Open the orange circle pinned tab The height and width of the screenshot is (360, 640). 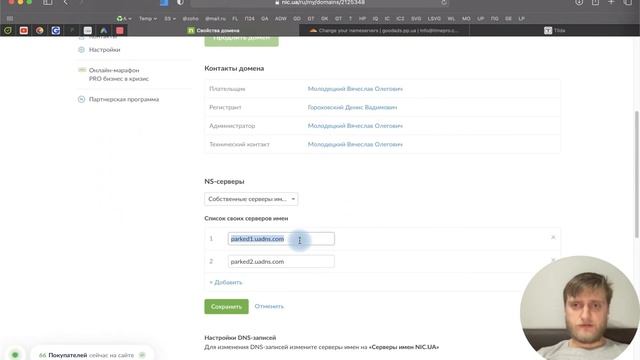point(40,30)
